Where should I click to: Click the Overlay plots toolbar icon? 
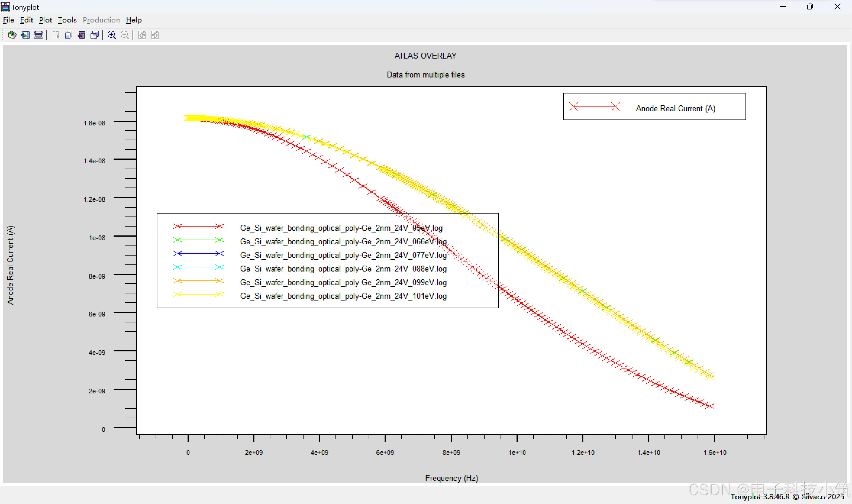[95, 35]
